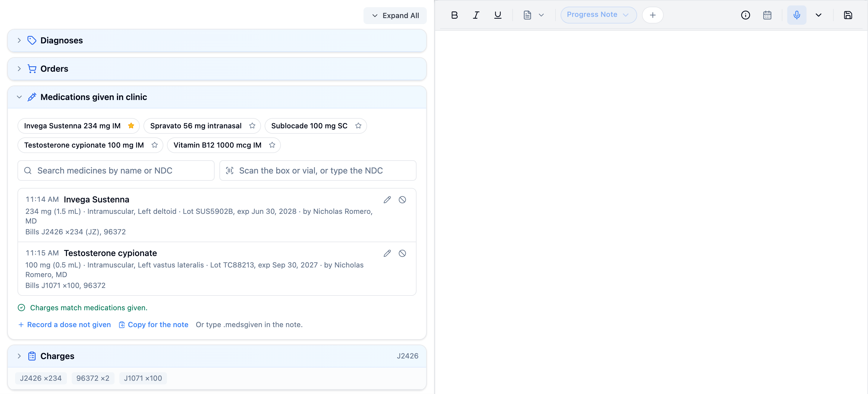
Task: Favorite Vitamin B12 1000 mcg IM star
Action: tap(272, 145)
